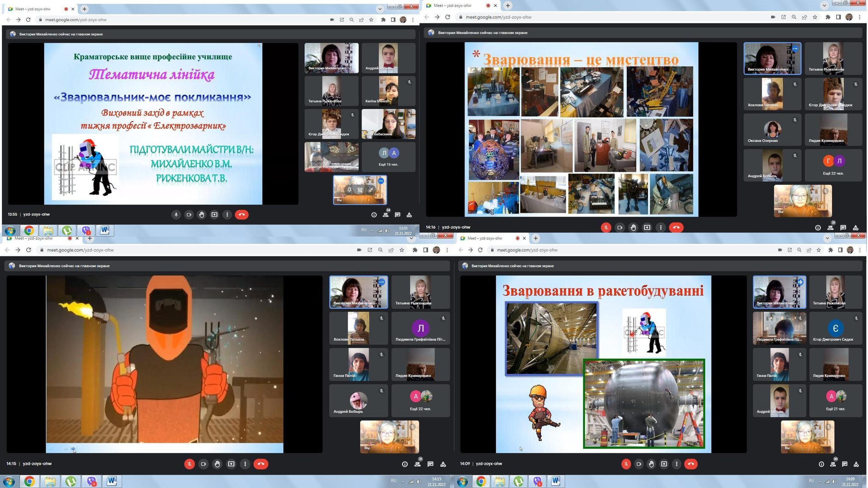Expand tab search chevron in the 14:09 browser window
The width and height of the screenshot is (868, 488).
[827, 238]
